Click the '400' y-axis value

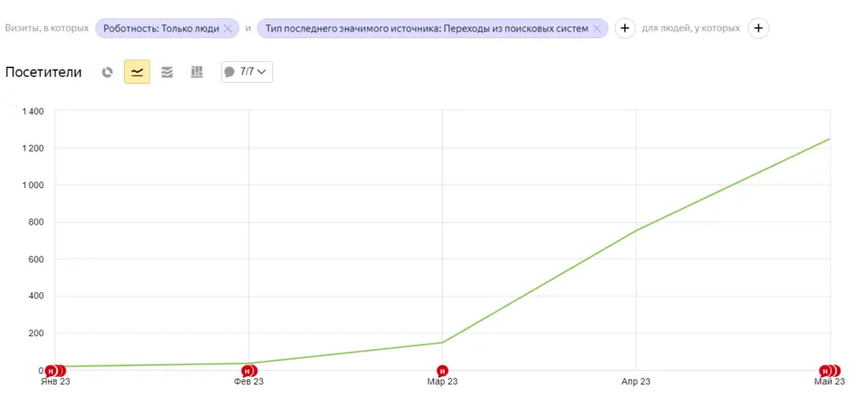(37, 296)
